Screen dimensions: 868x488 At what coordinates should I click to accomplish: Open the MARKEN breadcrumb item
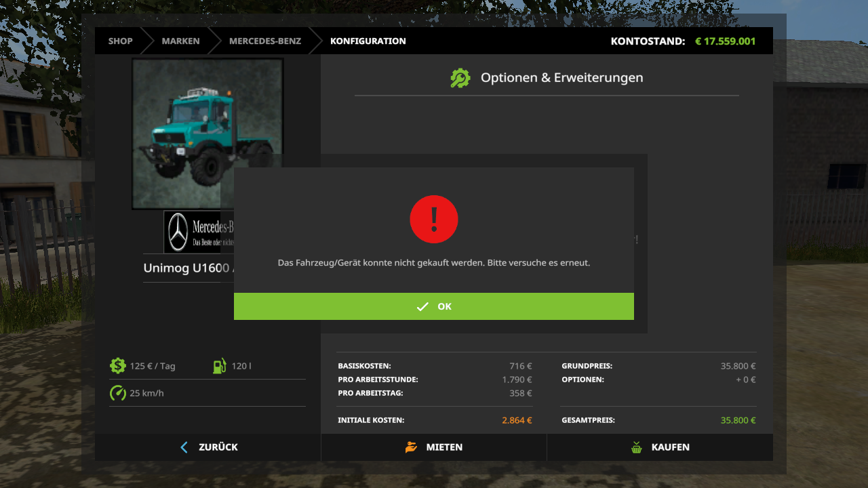180,41
